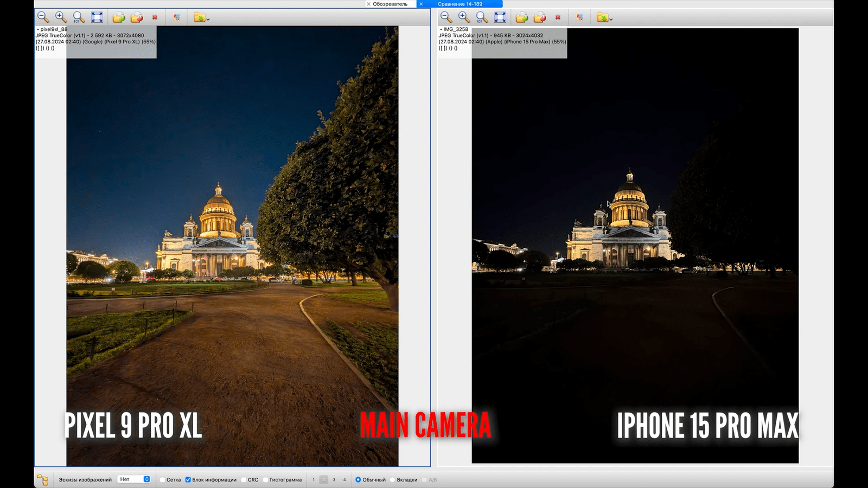Enable the Гистограмма checkbox
This screenshot has height=488, width=868.
coord(265,480)
